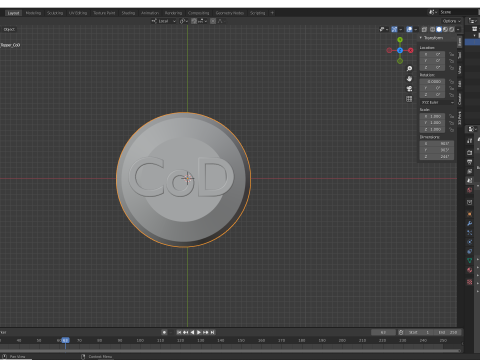Open the Texture checker properties tab
Image resolution: width=480 pixels, height=360 pixels.
coord(470,282)
